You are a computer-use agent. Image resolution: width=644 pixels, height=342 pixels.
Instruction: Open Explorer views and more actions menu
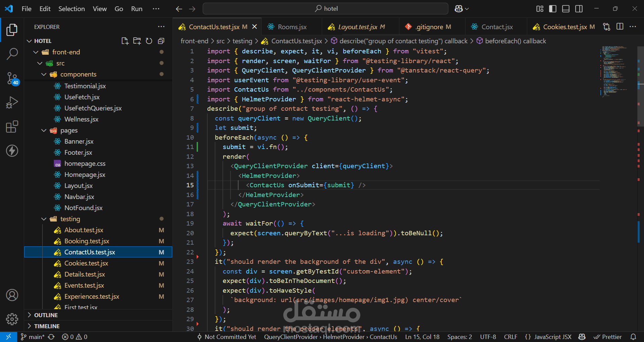click(161, 27)
